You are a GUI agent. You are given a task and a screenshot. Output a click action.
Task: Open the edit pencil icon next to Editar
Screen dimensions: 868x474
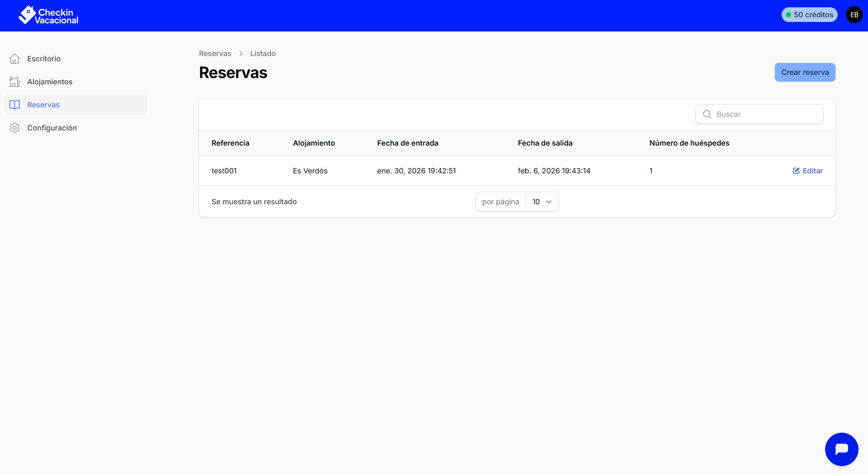click(795, 170)
